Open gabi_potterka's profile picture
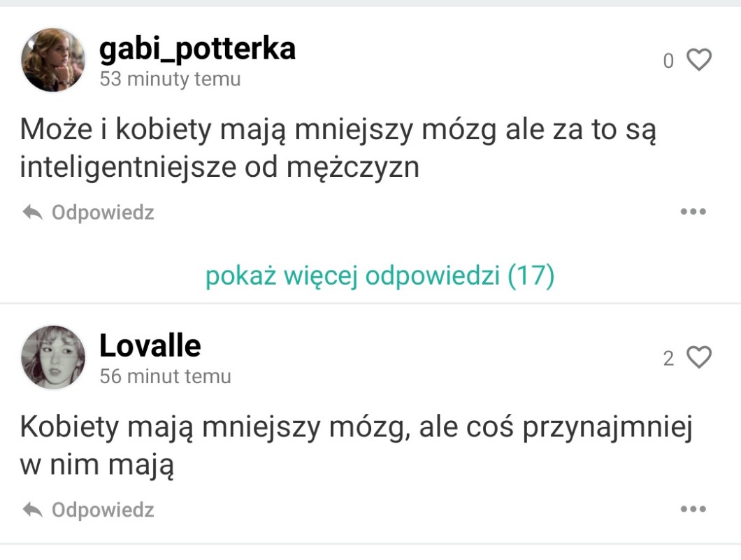 [52, 60]
